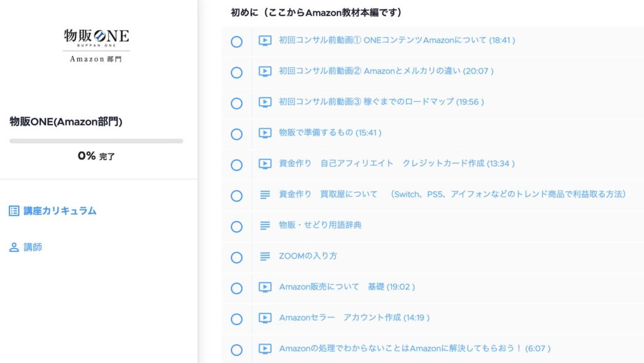Click video icon next to 物販で準備するもの

pos(265,133)
